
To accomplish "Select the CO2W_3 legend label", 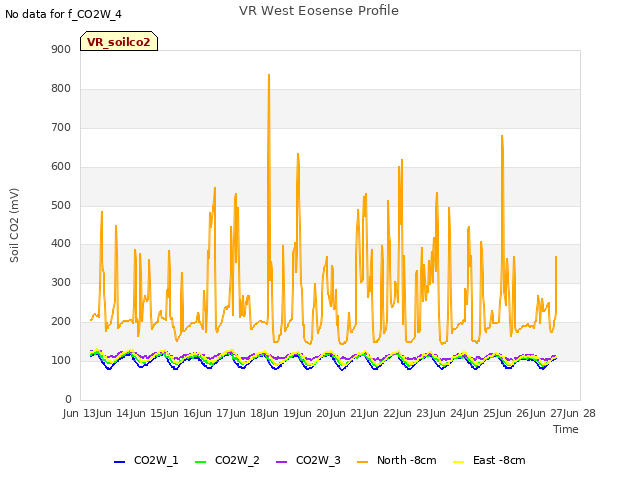I will tap(318, 461).
